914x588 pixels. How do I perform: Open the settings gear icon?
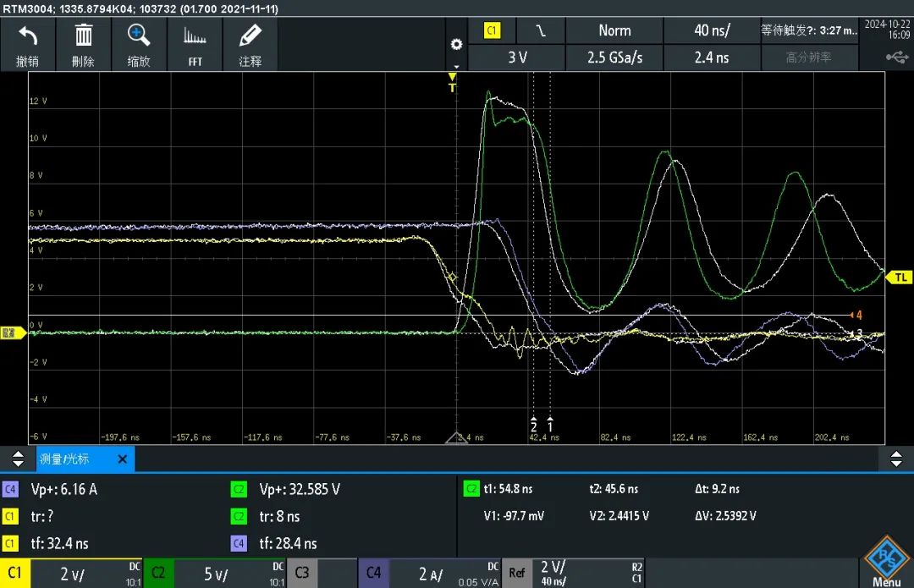[x=456, y=45]
